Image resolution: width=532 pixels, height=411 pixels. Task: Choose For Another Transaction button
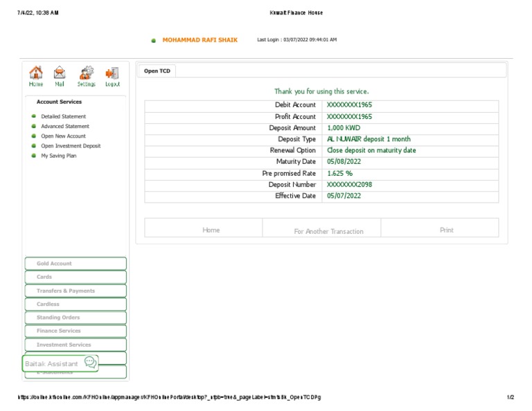point(321,228)
